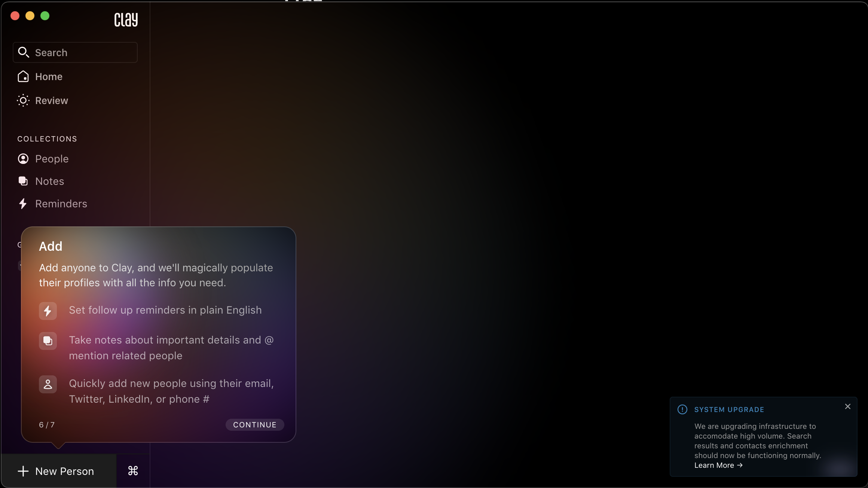Screen dimensions: 868x488
Task: Click the command key shortcut icon
Action: [133, 471]
